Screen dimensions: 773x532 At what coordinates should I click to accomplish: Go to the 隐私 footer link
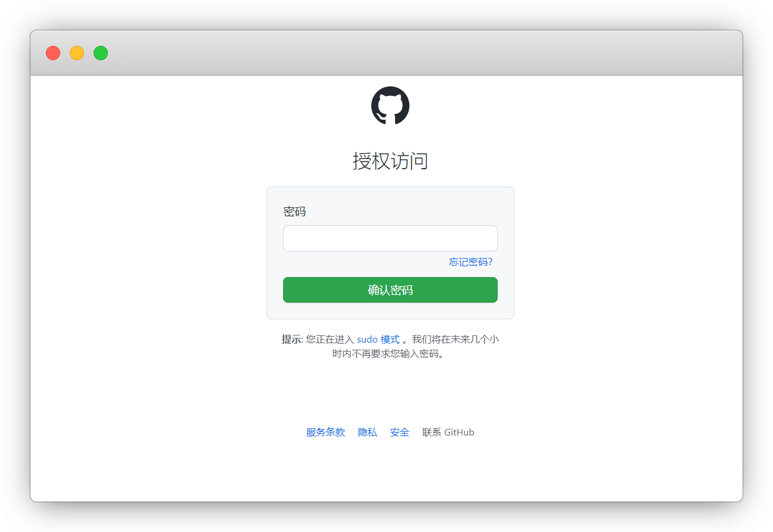tap(367, 433)
